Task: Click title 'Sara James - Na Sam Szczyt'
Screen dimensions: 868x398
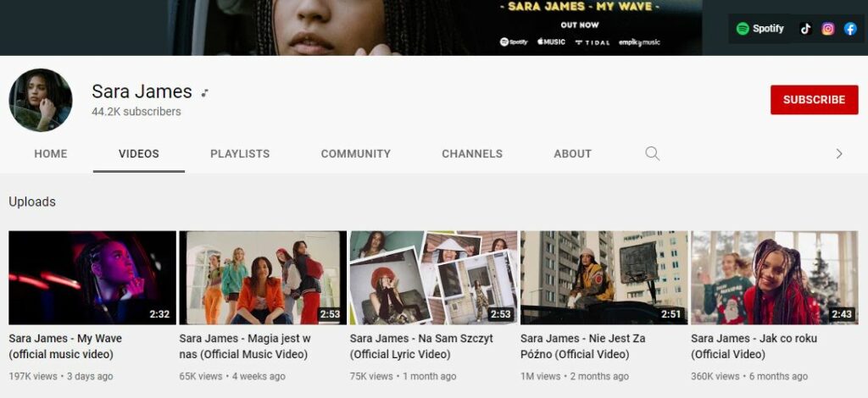Action: [x=421, y=346]
